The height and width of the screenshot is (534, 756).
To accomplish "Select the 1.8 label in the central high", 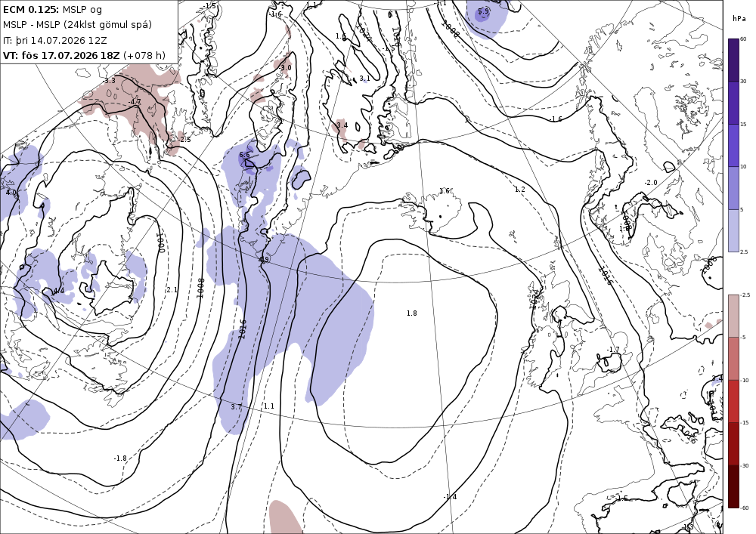I will (x=412, y=313).
